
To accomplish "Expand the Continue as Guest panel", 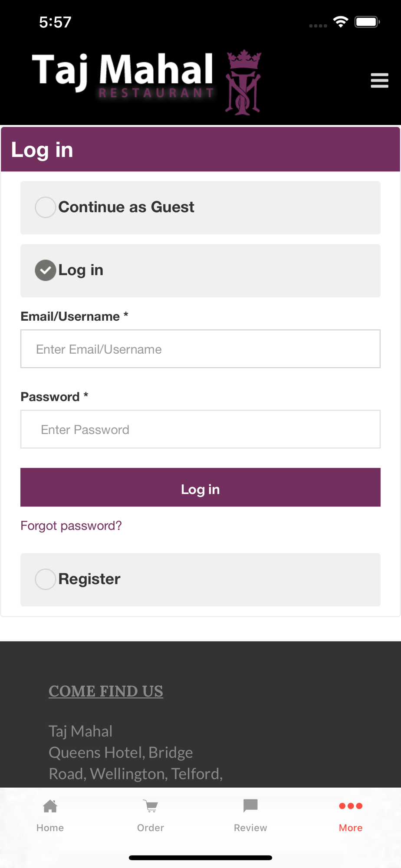I will coord(200,207).
